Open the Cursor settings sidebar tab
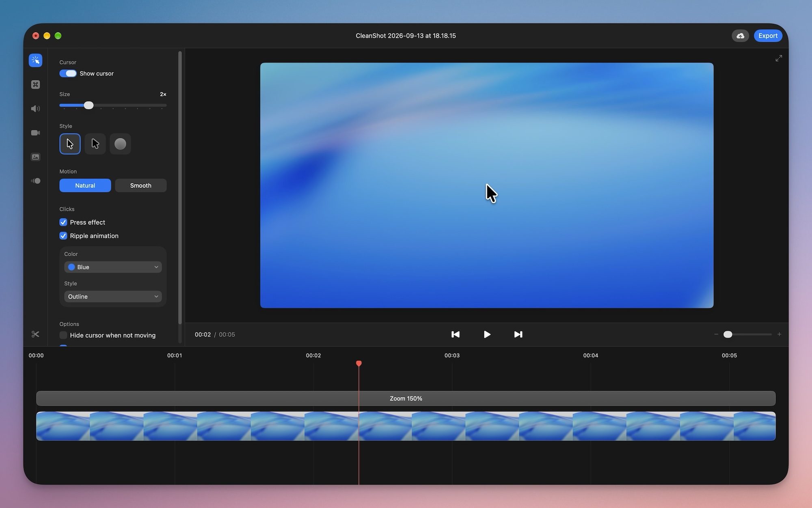This screenshot has width=812, height=508. click(35, 60)
